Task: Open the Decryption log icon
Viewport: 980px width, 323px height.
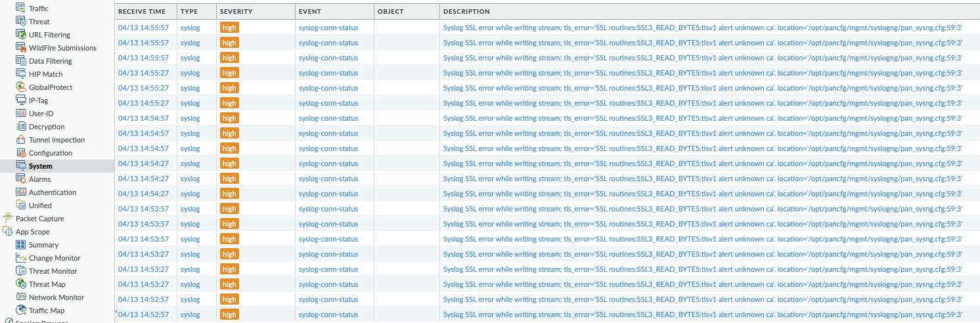Action: [x=20, y=127]
